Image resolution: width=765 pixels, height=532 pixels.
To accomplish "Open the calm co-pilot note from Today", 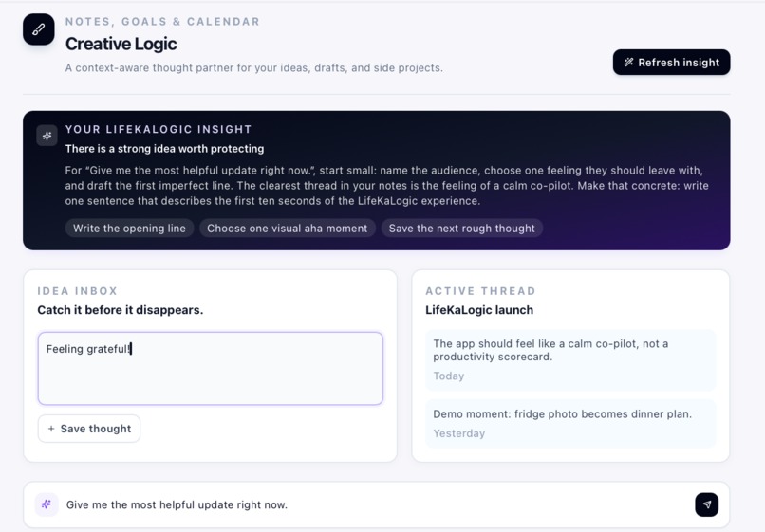I will (570, 359).
